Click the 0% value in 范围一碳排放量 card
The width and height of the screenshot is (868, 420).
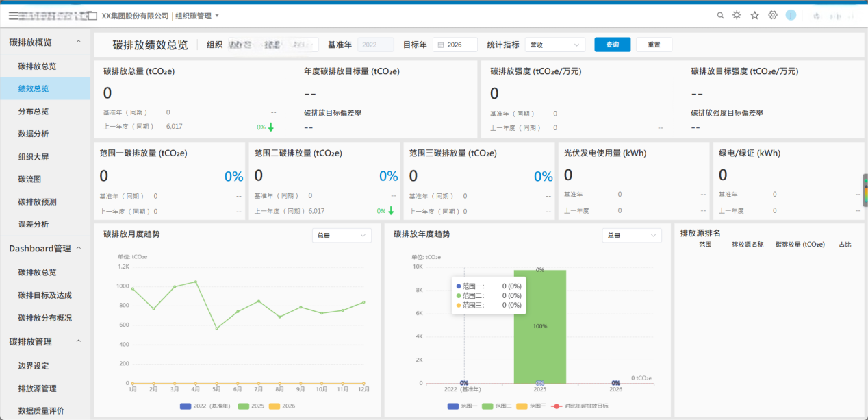coord(233,176)
